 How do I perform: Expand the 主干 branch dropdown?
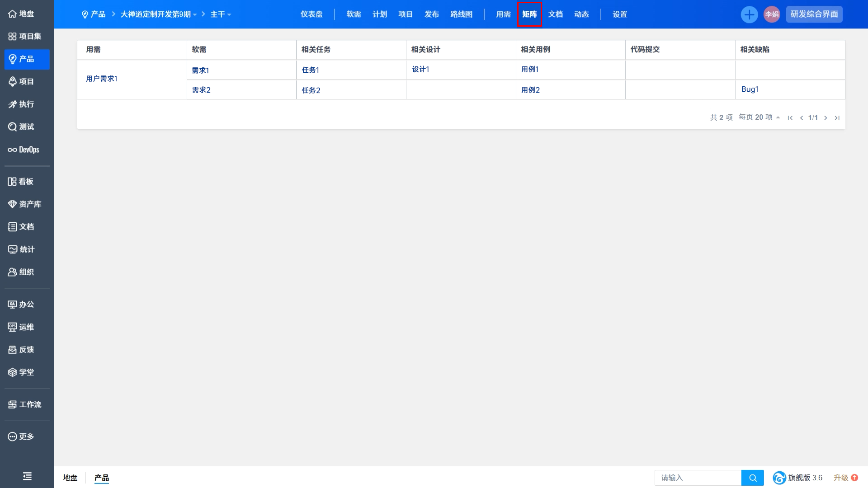click(221, 14)
